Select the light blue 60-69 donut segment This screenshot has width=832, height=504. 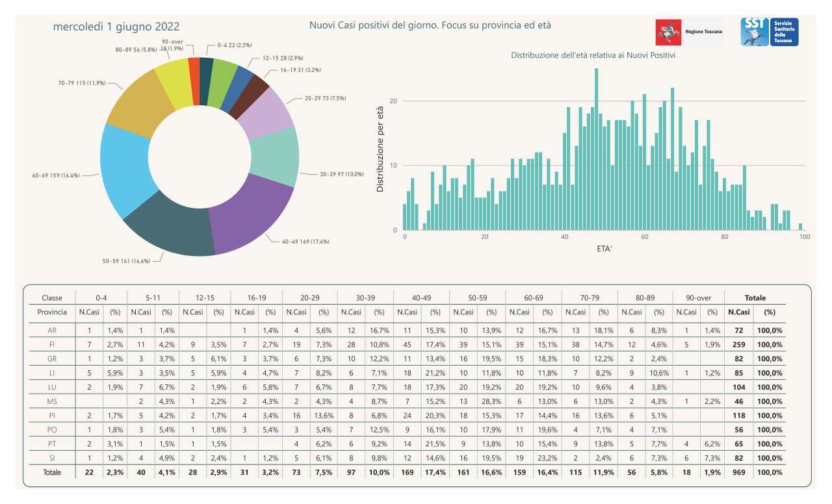126,169
